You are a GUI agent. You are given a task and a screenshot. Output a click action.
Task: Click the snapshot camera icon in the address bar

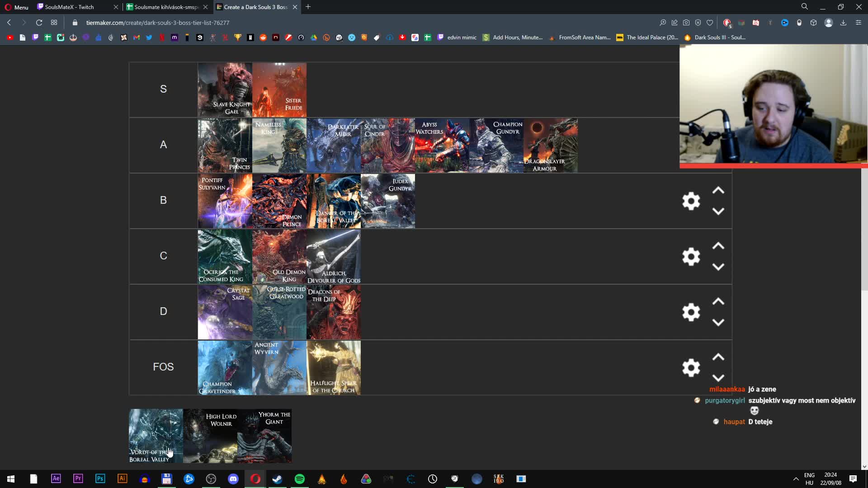(686, 23)
